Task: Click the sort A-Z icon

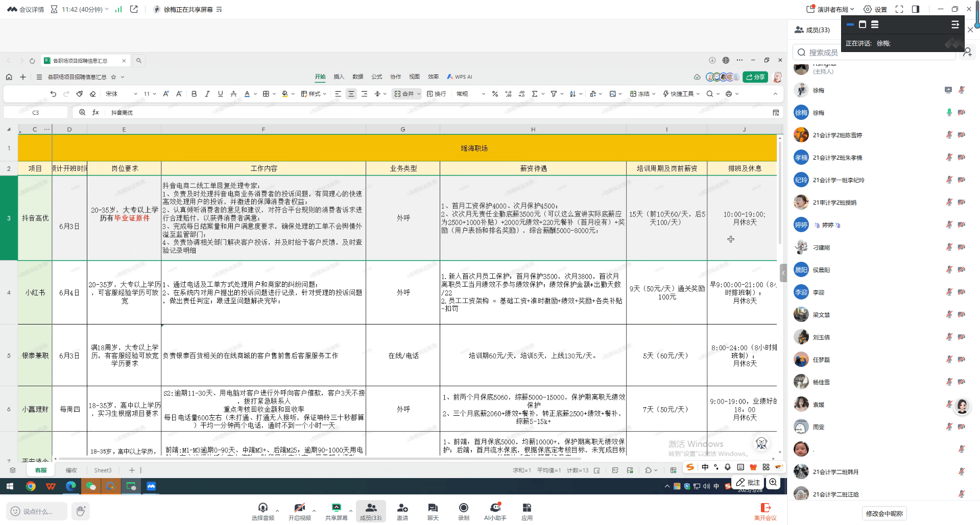Action: click(572, 94)
